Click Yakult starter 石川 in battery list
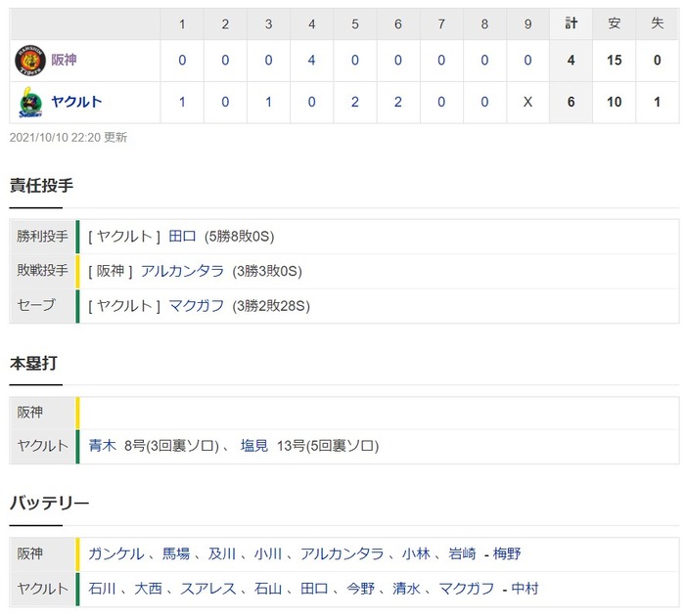The image size is (685, 616). (102, 589)
